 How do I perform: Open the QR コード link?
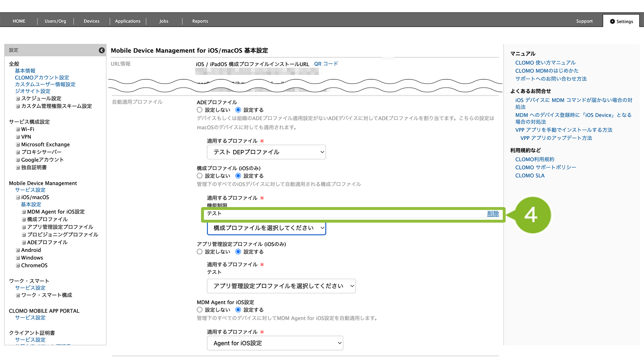(326, 64)
